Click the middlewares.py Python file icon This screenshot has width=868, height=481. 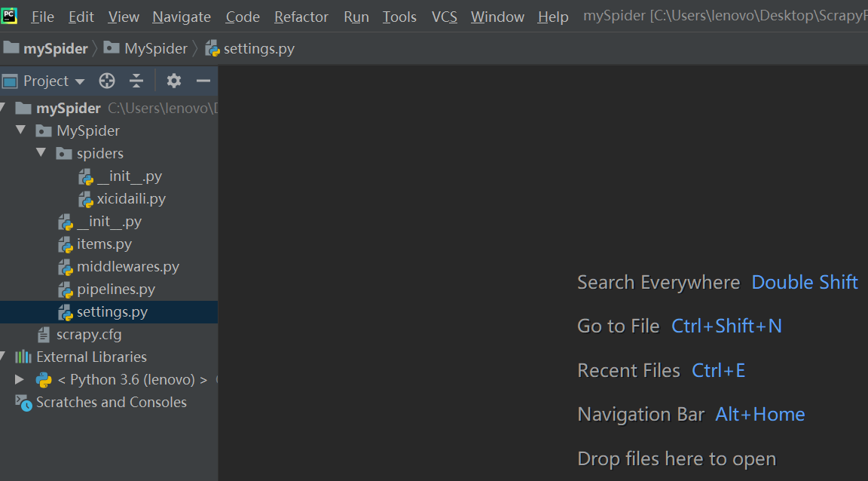point(66,268)
